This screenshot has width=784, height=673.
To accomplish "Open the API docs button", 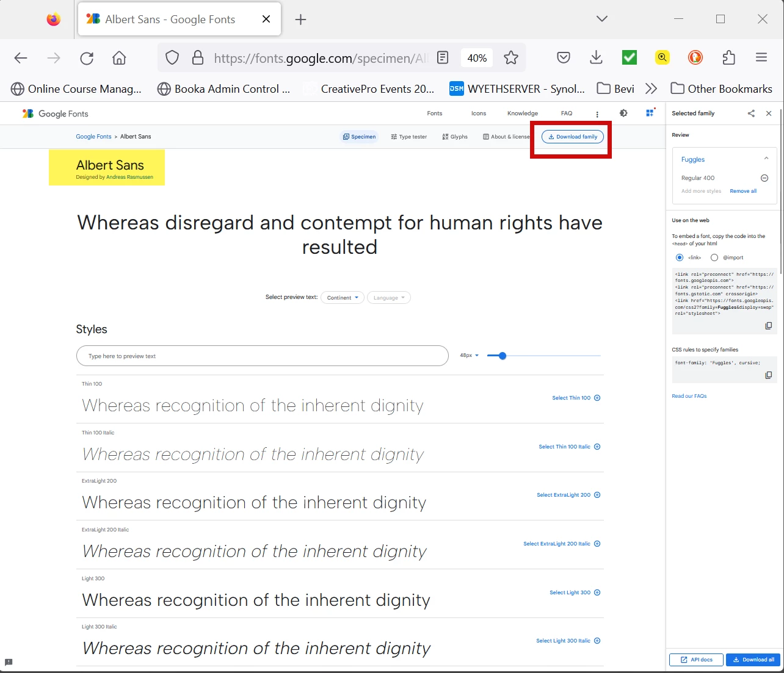I will (696, 660).
